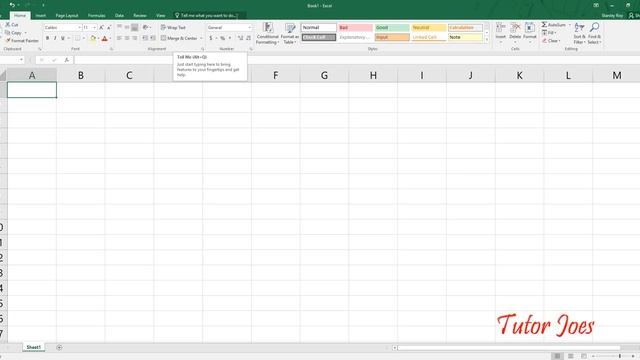Open Sort & Filter tool
The width and height of the screenshot is (640, 360).
[x=579, y=33]
